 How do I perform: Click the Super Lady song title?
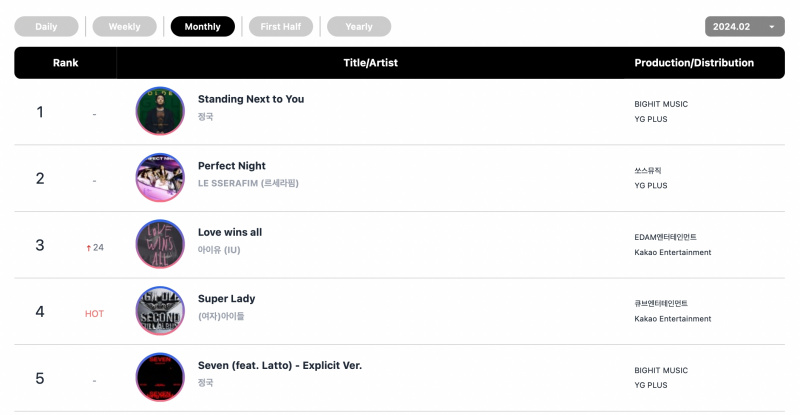point(227,299)
